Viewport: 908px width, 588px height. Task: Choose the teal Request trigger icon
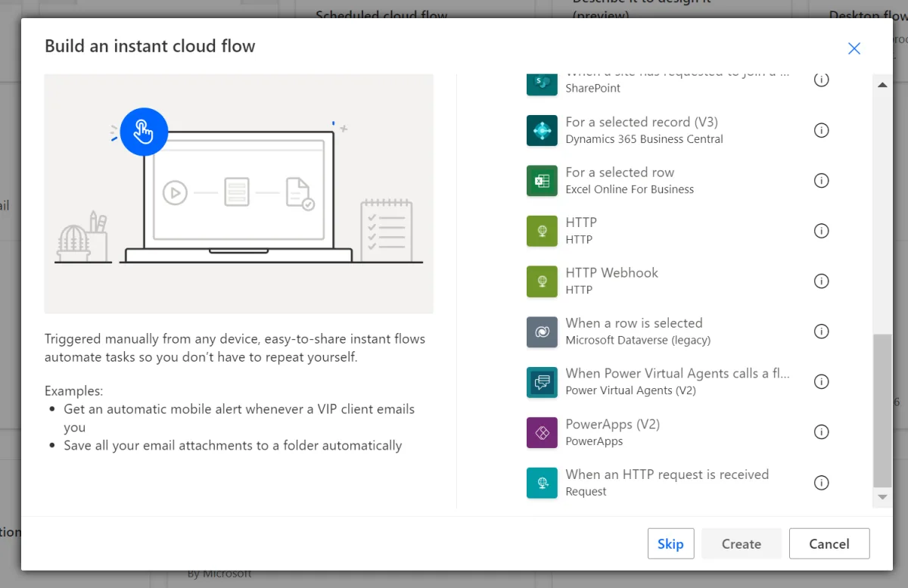[542, 483]
